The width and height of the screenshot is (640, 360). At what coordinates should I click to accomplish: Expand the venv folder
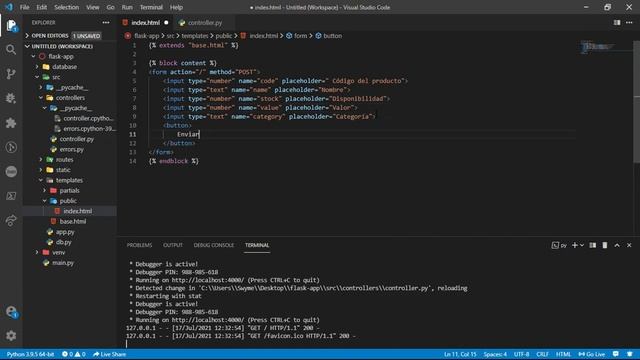click(x=58, y=253)
